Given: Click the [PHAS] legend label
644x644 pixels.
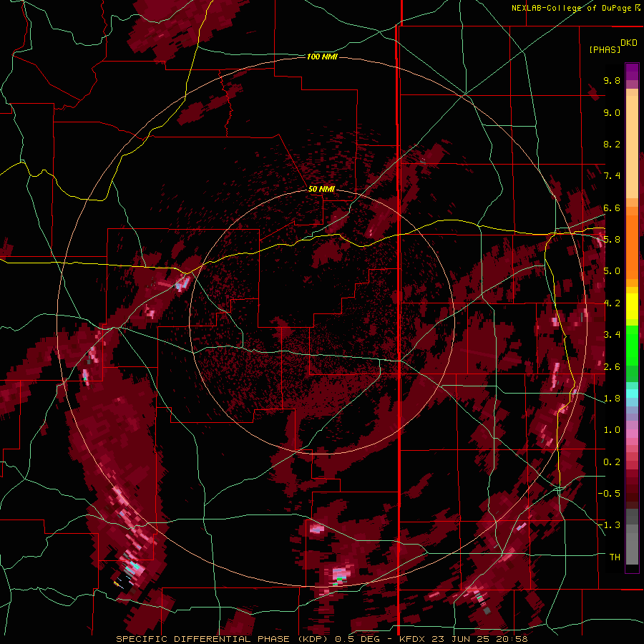Looking at the screenshot, I should 605,50.
